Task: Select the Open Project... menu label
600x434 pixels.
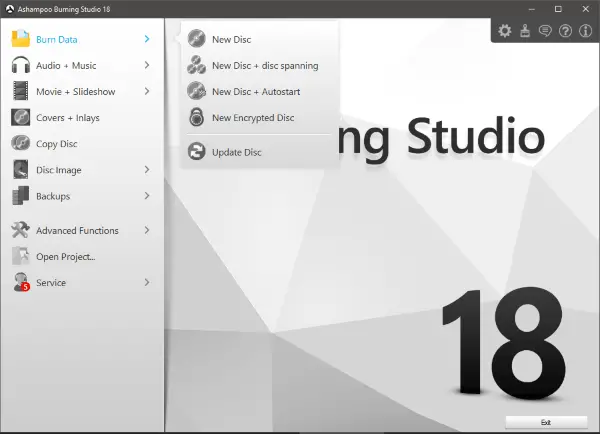Action: click(x=66, y=257)
